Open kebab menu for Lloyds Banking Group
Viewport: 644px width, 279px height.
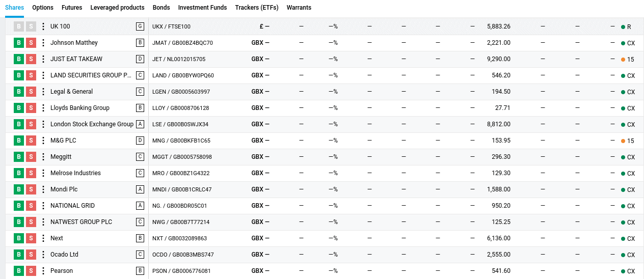43,108
